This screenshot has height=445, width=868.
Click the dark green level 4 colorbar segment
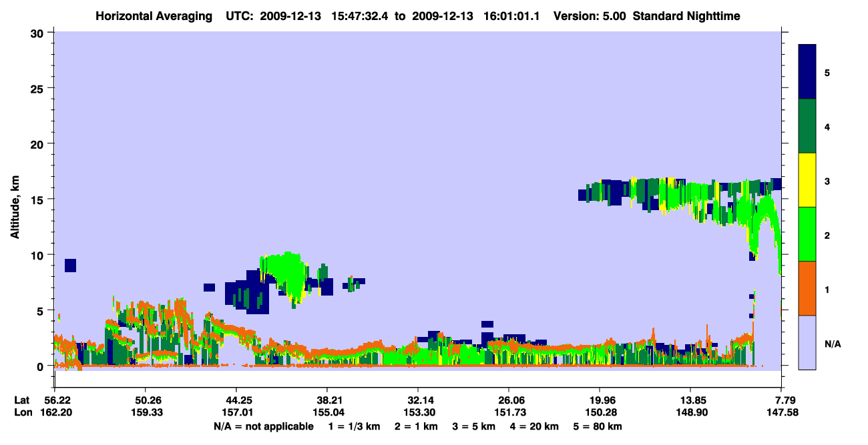[807, 126]
